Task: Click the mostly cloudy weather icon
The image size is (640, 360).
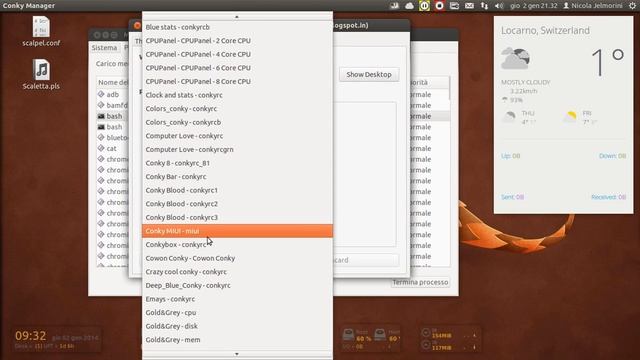Action: pyautogui.click(x=516, y=58)
